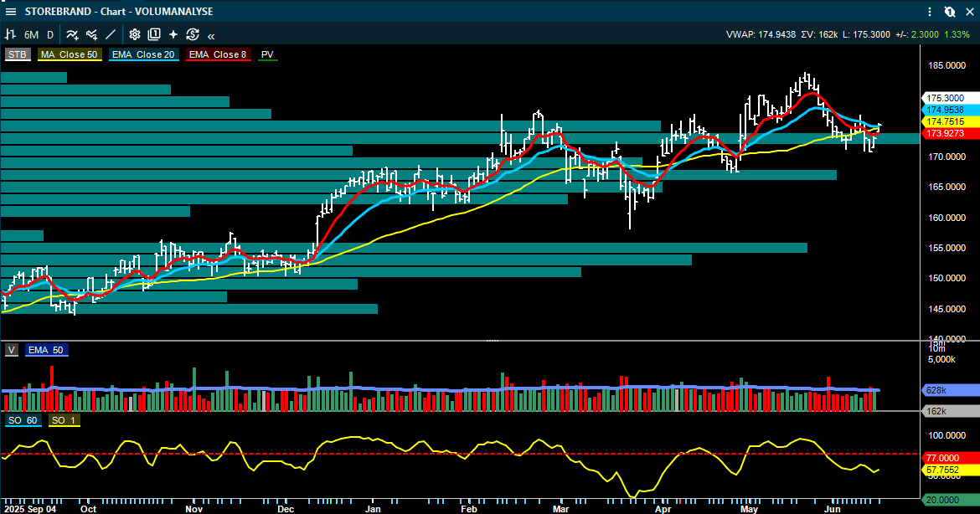Select the trendline drawing tool
Image resolution: width=980 pixels, height=514 pixels.
(x=111, y=35)
